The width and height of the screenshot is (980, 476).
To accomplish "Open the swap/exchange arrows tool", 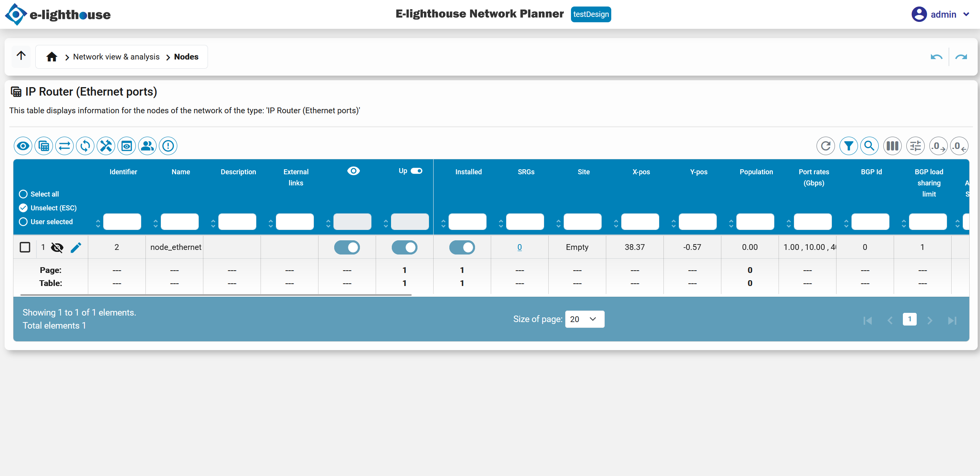I will 64,146.
